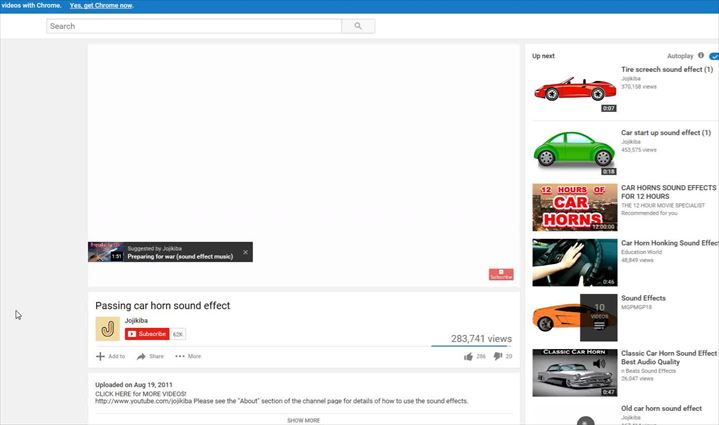Viewport: 719px width, 425px height.
Task: Open the Tire screech sound effect thumbnail
Action: pyautogui.click(x=575, y=90)
